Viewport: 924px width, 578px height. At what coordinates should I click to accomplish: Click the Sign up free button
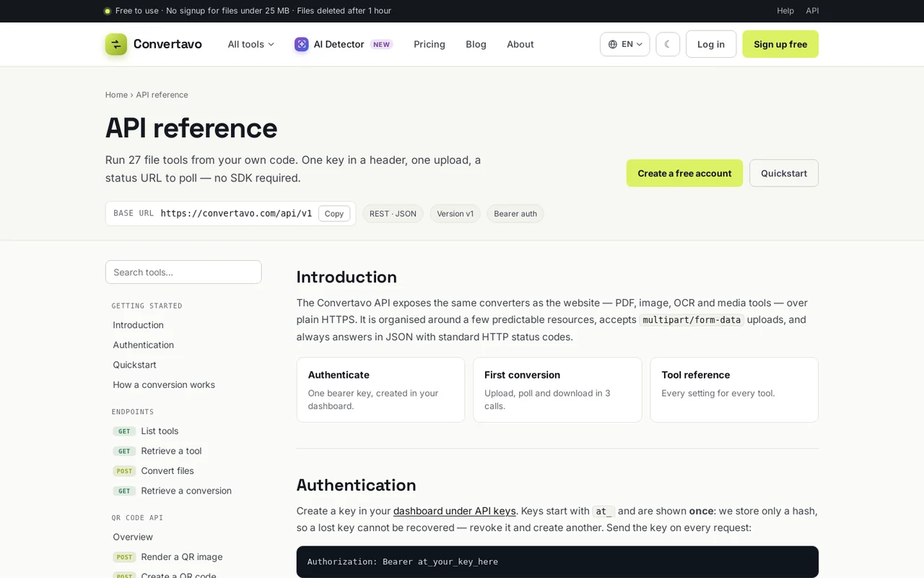[780, 44]
